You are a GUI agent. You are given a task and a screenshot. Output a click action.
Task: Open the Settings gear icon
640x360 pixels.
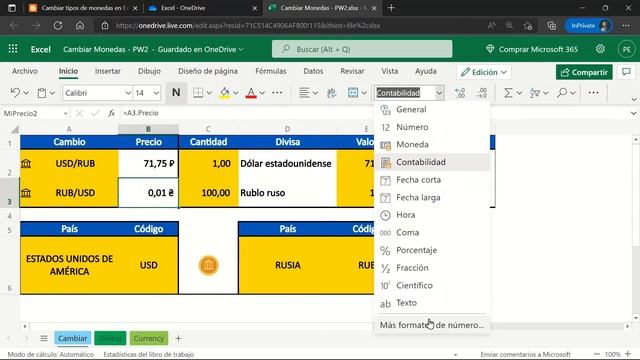tap(600, 49)
